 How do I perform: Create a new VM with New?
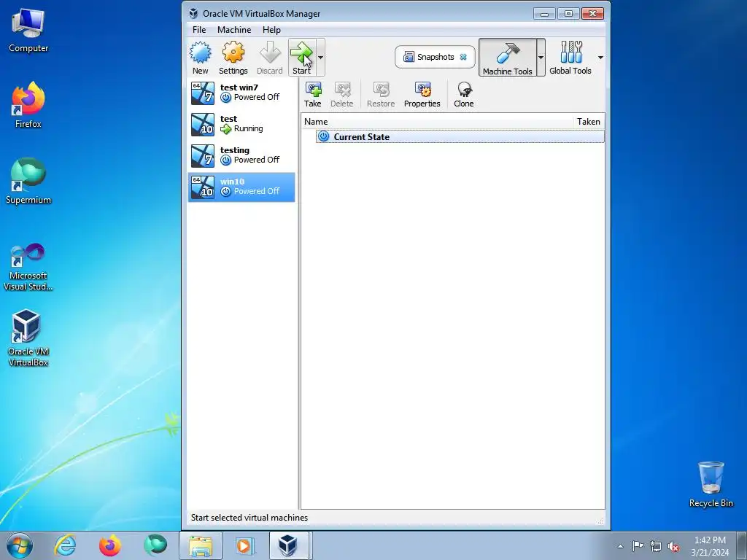coord(200,58)
